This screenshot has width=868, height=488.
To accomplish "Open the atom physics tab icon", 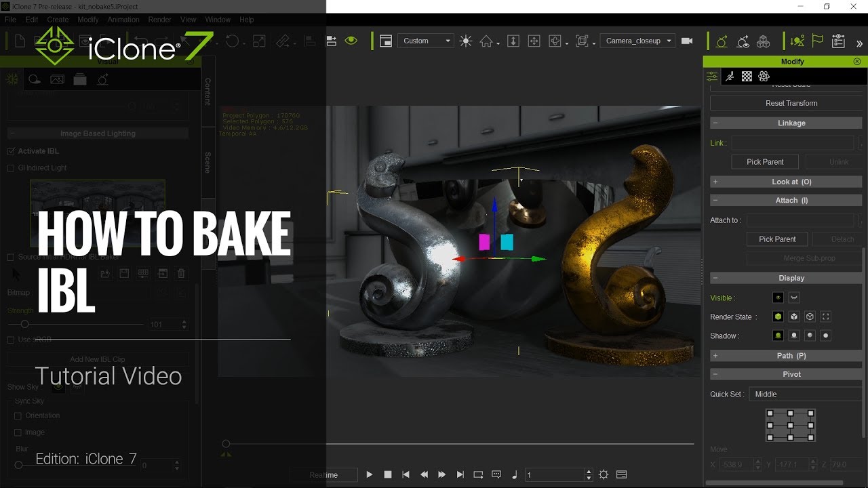I will pyautogui.click(x=764, y=77).
